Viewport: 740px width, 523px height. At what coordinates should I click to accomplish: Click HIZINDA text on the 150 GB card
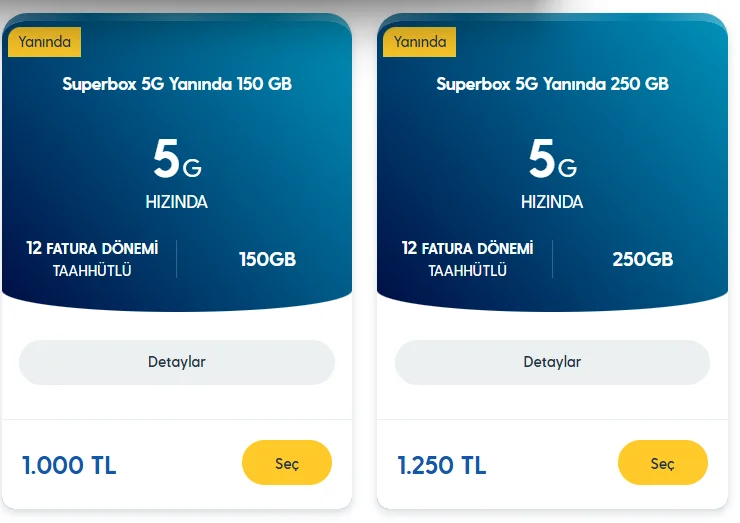point(177,202)
